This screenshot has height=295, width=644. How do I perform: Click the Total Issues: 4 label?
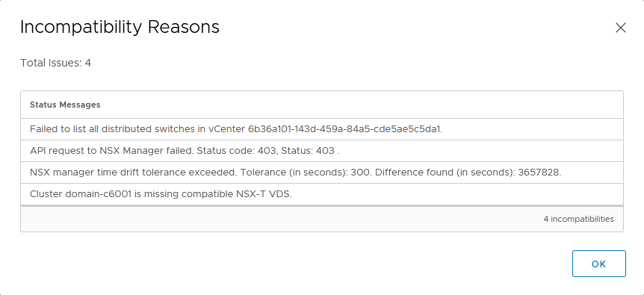56,63
